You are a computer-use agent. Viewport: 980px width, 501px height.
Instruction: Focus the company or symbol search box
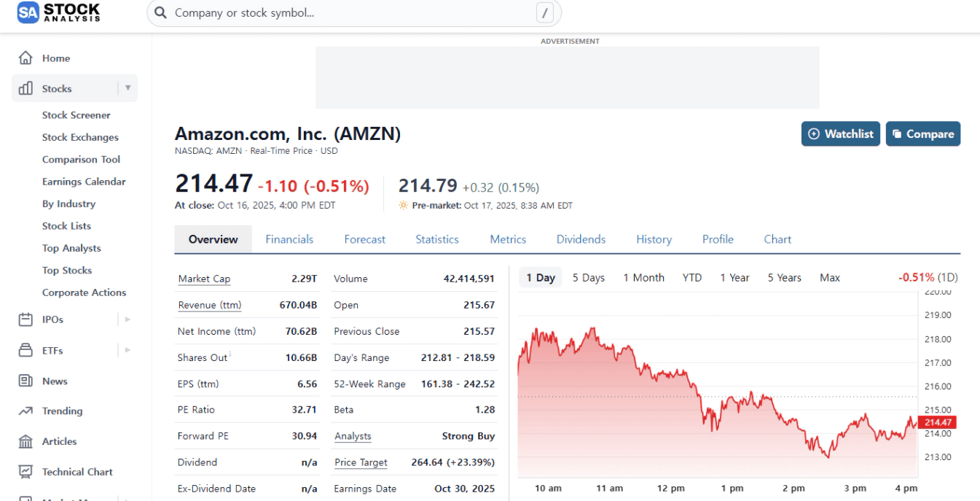pos(350,13)
